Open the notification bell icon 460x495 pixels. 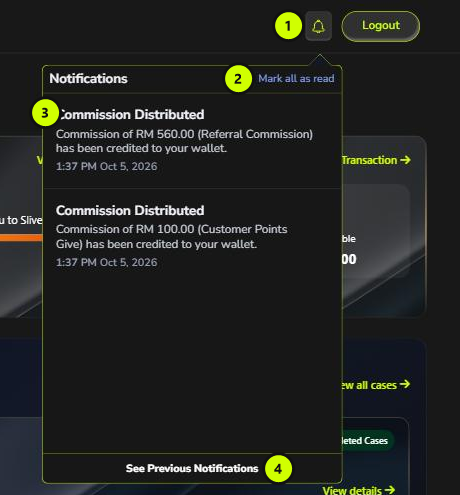318,26
